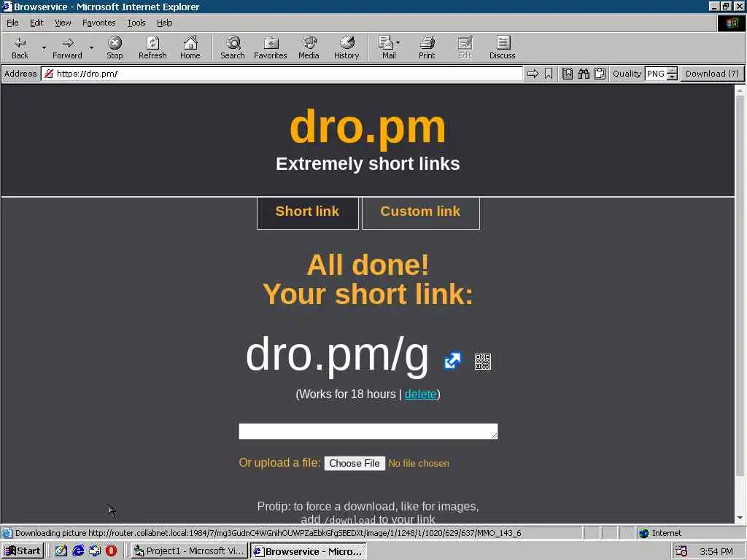
Task: Launch Internet Explorer from quick launch
Action: pyautogui.click(x=78, y=551)
